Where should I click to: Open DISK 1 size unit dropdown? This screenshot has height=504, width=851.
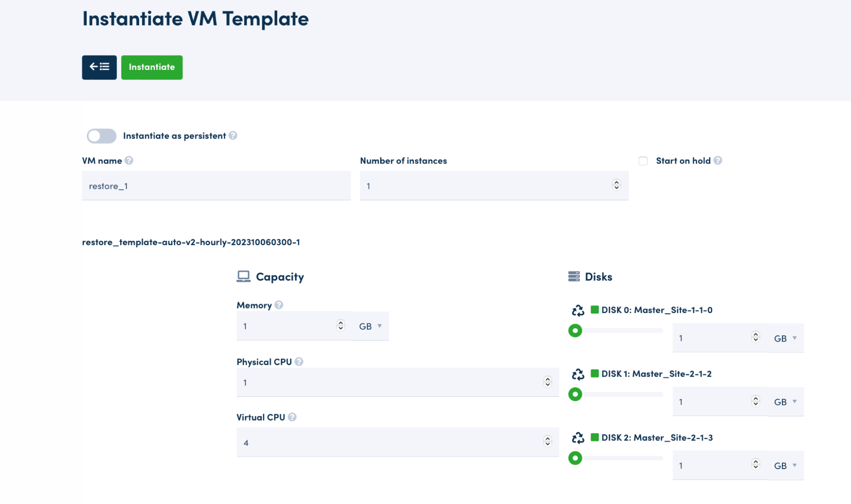pyautogui.click(x=785, y=402)
